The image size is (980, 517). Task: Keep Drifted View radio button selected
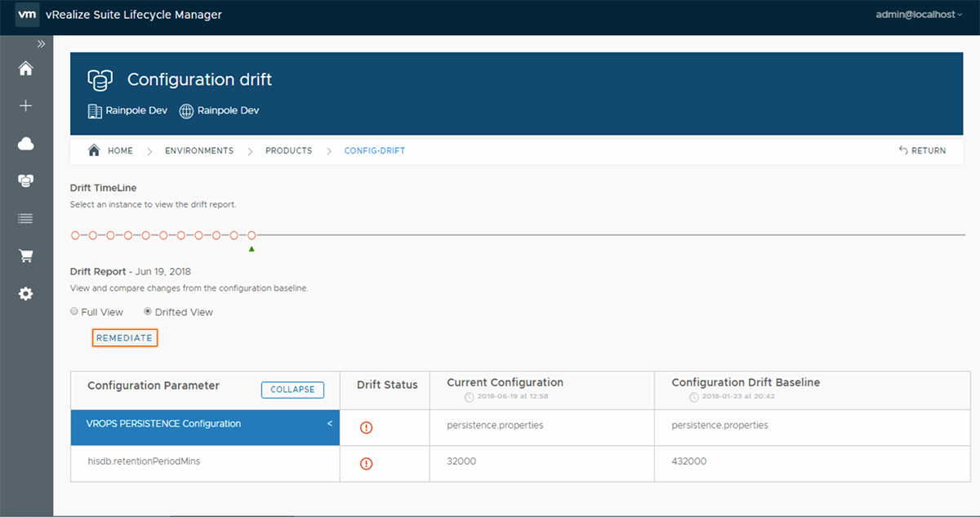pyautogui.click(x=148, y=311)
